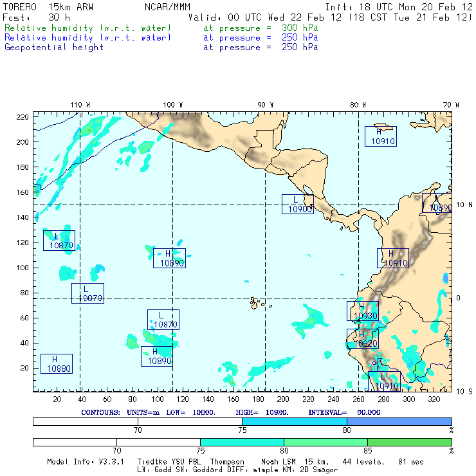
Task: Click the green 'Relative humidity' legend line
Action: (161, 28)
